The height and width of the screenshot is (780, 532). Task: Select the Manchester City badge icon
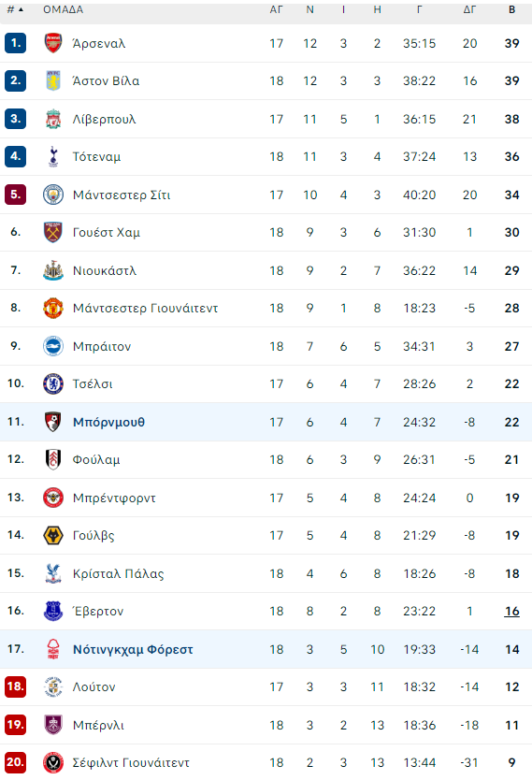coord(53,195)
